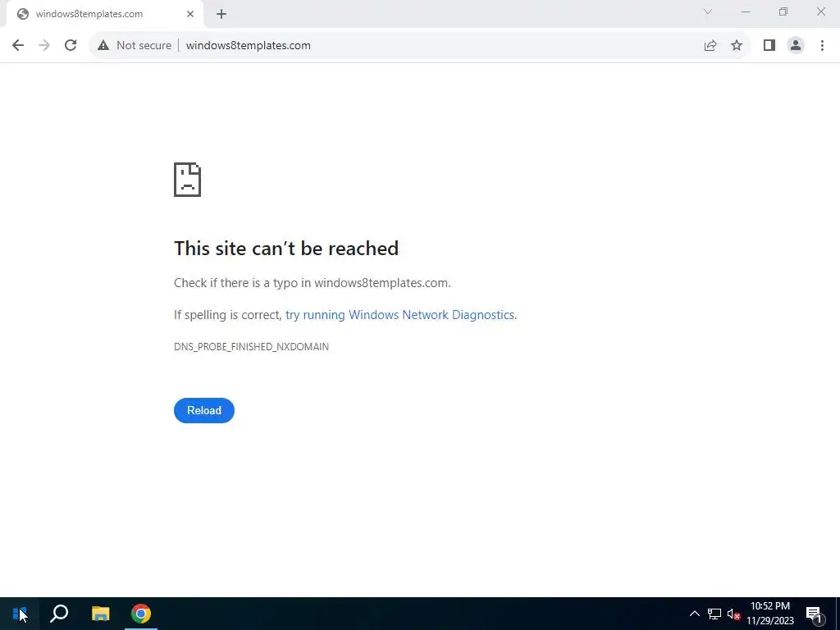Screen dimensions: 840x630
Task: Share this page via share icon
Action: pos(710,46)
